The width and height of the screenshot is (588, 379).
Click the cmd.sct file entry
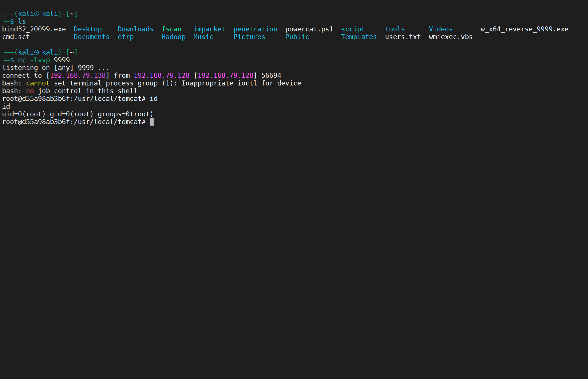click(16, 37)
